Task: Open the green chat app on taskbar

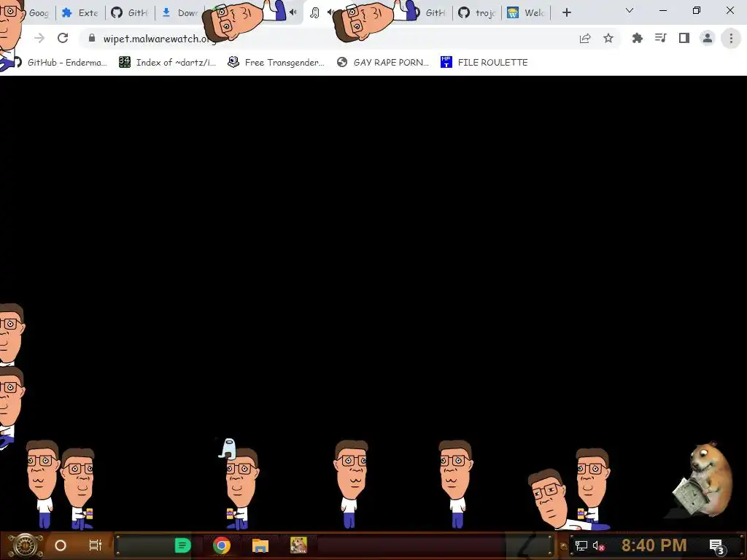Action: point(182,545)
